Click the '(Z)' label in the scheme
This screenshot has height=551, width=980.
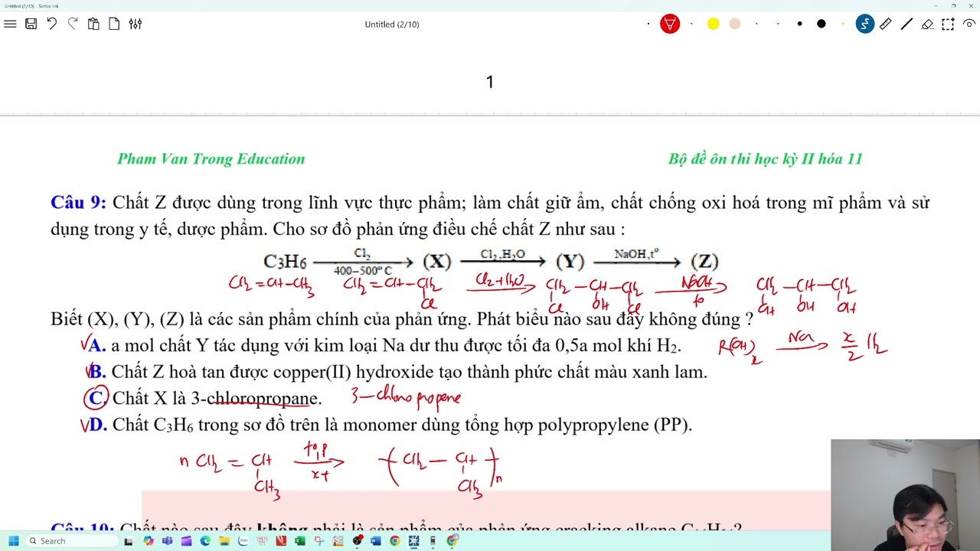point(704,262)
